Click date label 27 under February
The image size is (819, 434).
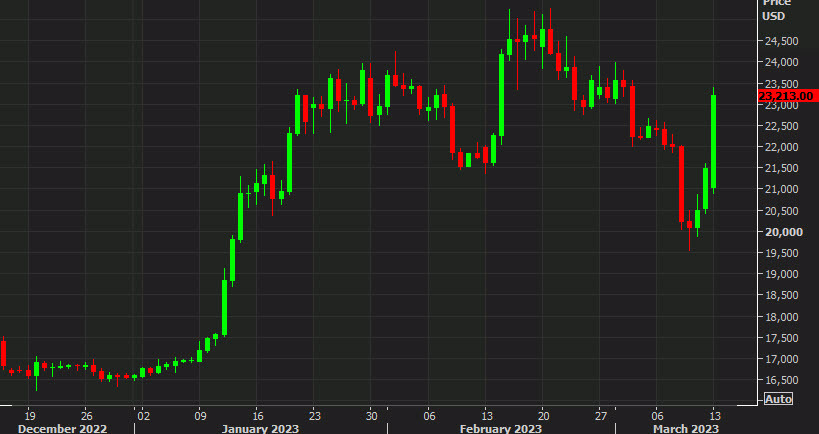coord(601,416)
